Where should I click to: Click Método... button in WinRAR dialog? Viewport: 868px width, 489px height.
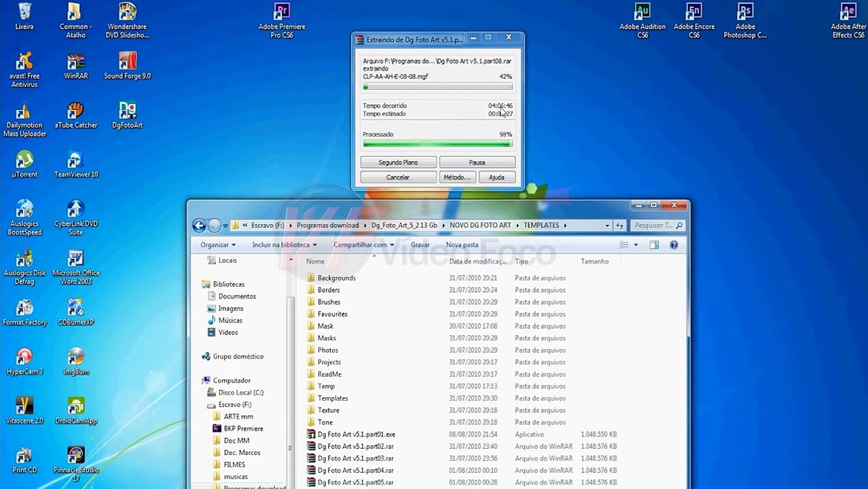pos(456,177)
